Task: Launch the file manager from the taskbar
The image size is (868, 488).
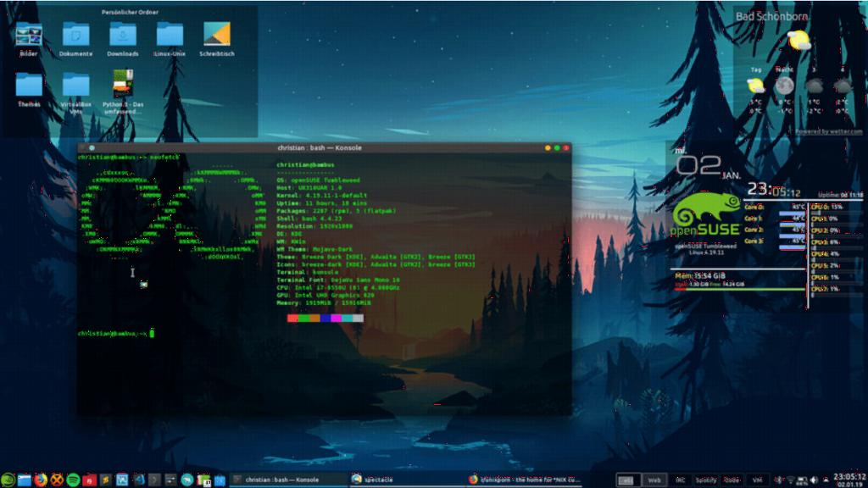Action: [x=25, y=480]
